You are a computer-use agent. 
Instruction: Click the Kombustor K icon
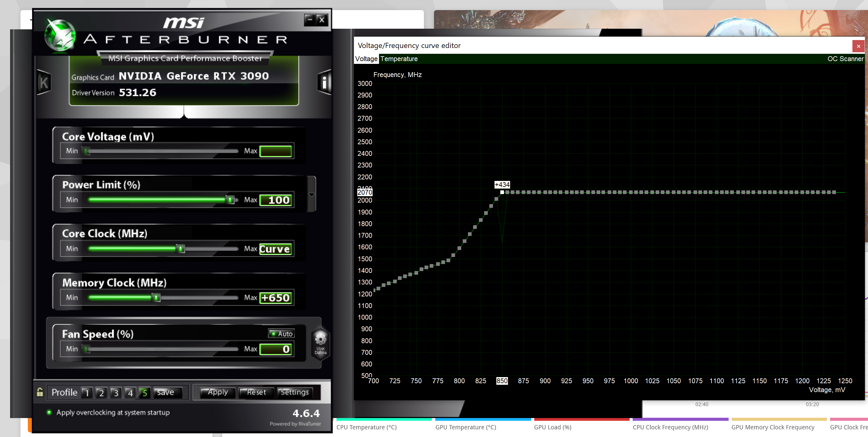coord(44,82)
